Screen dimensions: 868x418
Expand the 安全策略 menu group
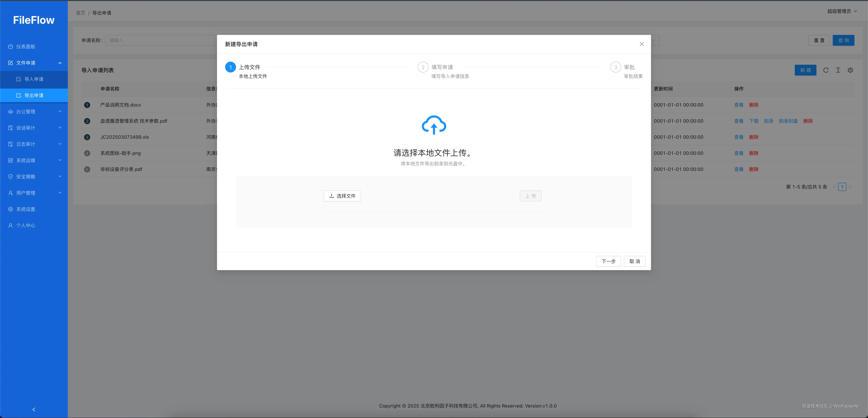click(34, 176)
